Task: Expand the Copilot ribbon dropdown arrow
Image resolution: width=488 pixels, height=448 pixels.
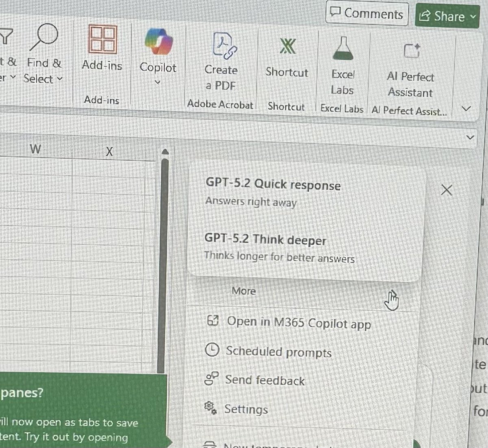Action: click(x=158, y=82)
